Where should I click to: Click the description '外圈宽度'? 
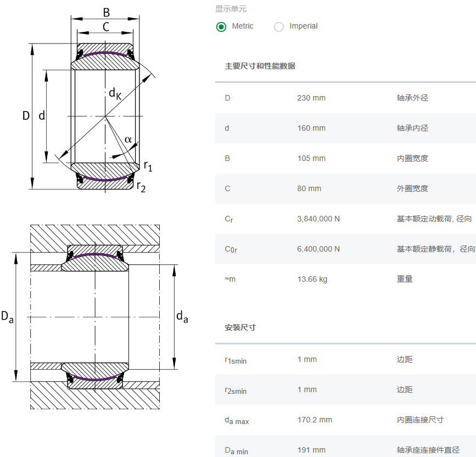coord(412,188)
